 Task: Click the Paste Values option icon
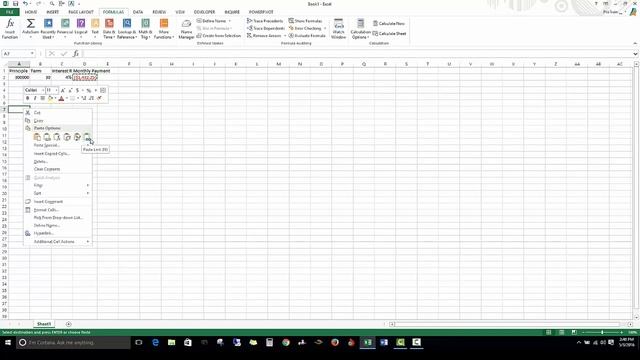click(x=47, y=137)
